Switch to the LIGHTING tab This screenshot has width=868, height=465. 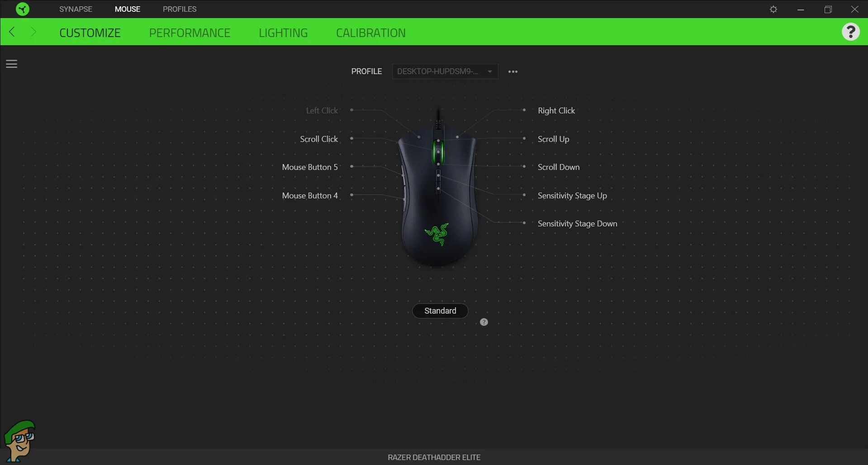[x=283, y=33]
